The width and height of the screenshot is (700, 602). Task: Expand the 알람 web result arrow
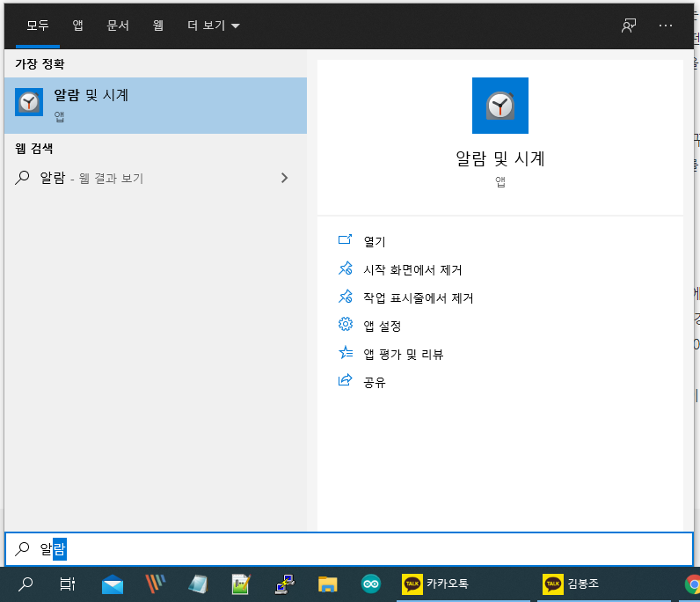(x=284, y=178)
